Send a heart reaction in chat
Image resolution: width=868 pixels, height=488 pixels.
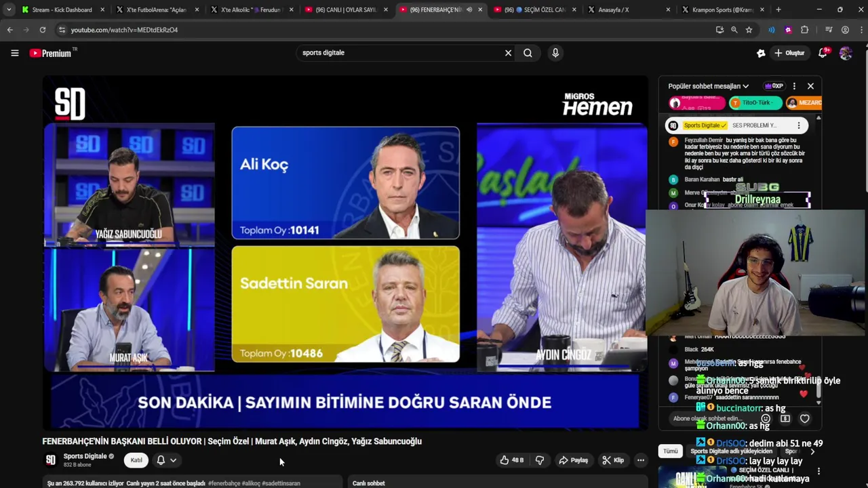[805, 419]
